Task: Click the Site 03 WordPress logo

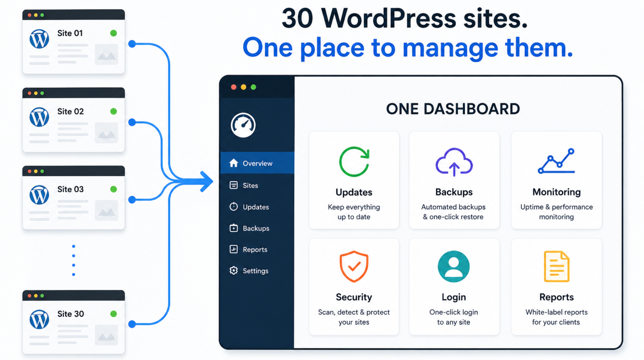Action: 39,195
